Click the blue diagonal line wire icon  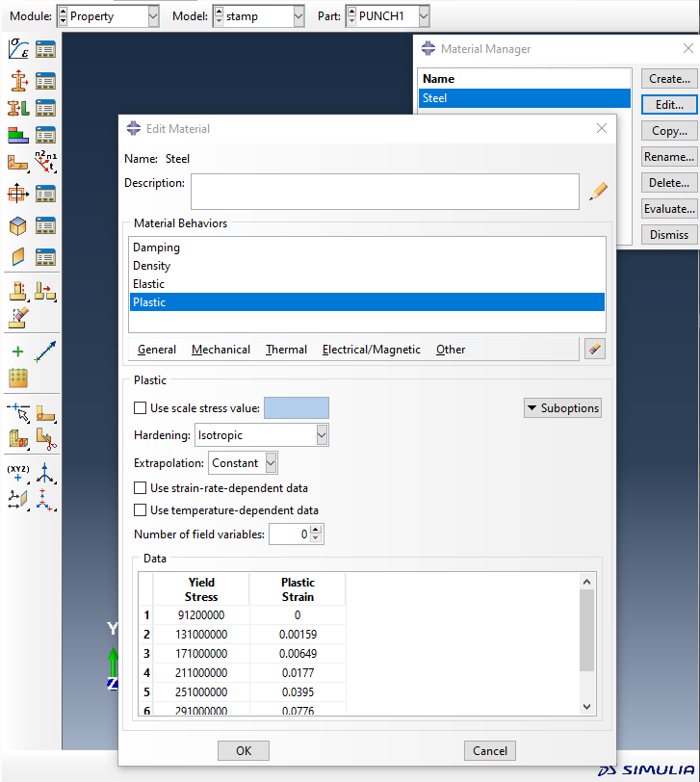45,352
